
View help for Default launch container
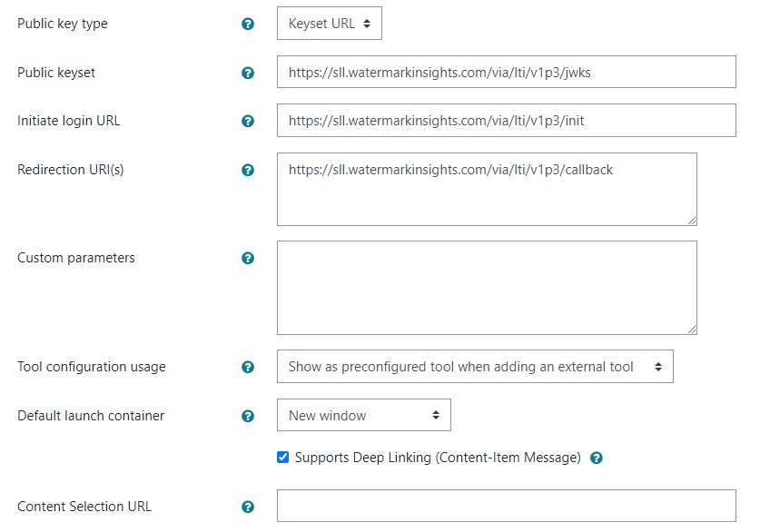click(248, 416)
